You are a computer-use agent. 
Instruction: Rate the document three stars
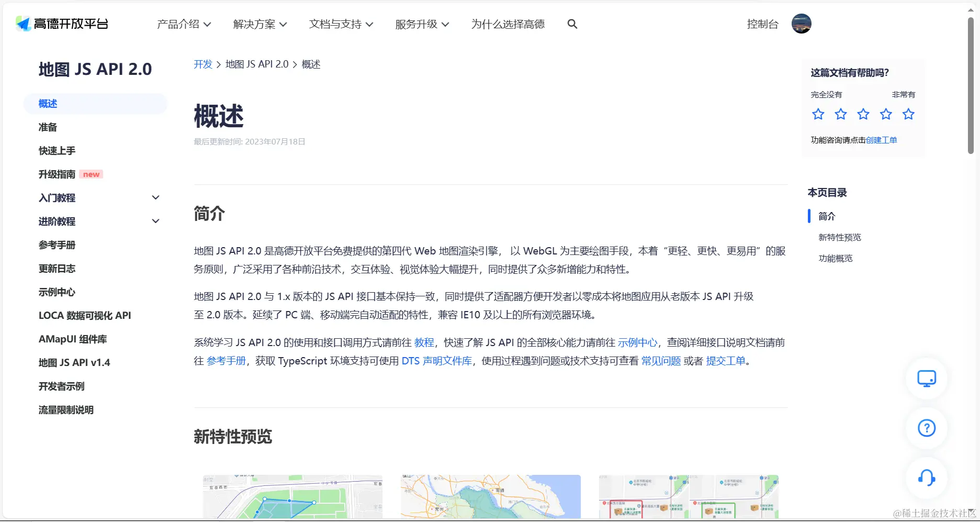(x=863, y=114)
